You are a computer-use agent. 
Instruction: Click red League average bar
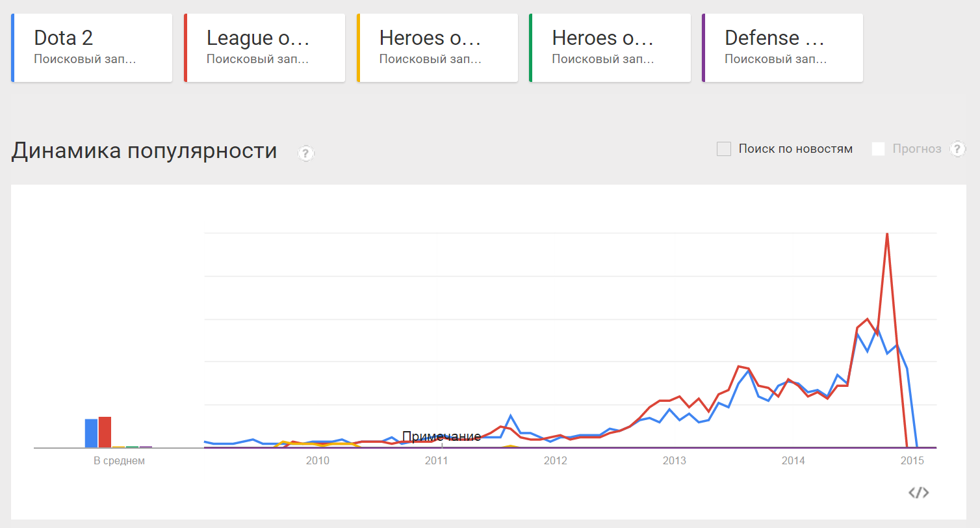[x=105, y=432]
